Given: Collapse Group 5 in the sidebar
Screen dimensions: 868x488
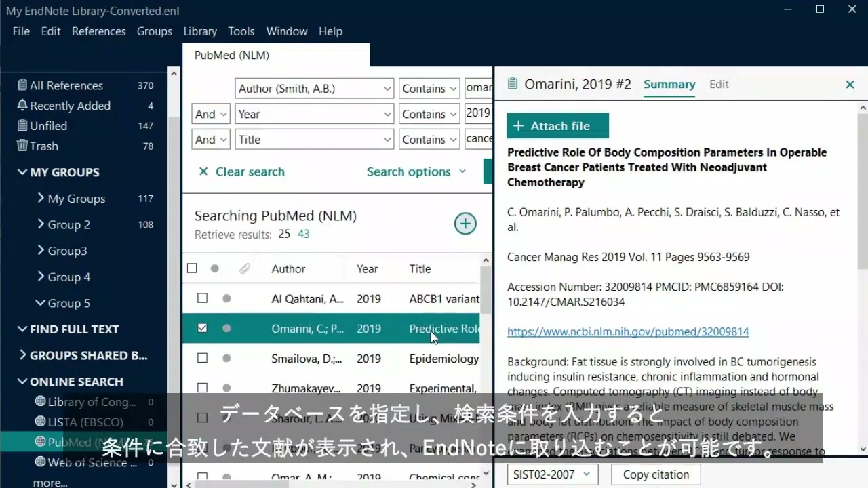Looking at the screenshot, I should click(x=41, y=303).
